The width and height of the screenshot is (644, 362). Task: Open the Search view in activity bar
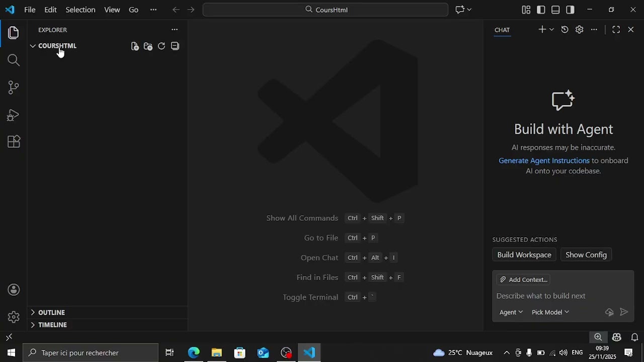point(14,60)
